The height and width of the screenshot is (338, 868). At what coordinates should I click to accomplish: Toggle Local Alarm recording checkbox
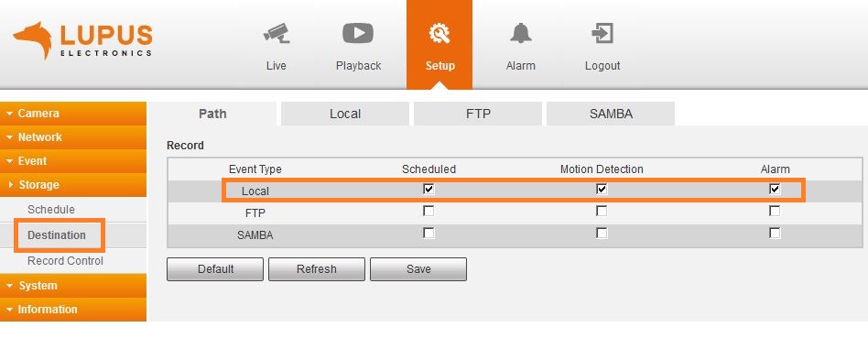(x=775, y=189)
